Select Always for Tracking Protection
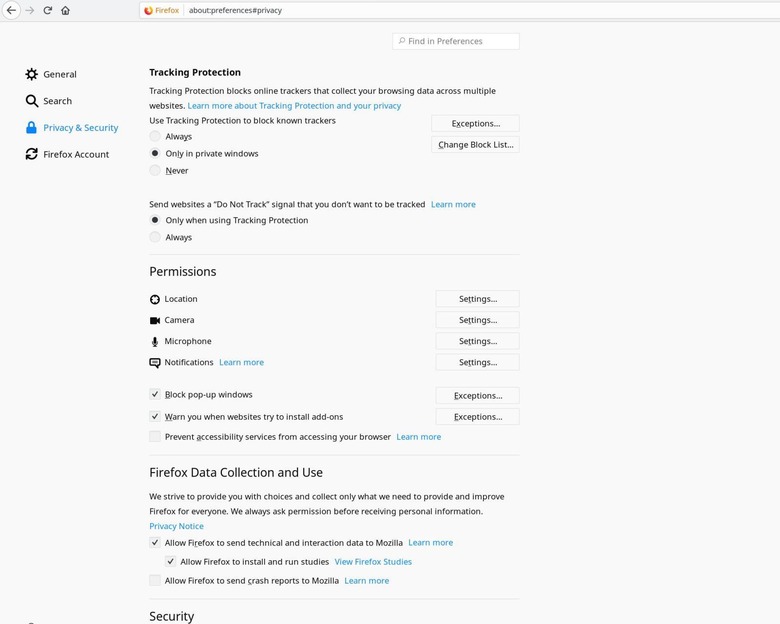The image size is (780, 624). coord(155,136)
